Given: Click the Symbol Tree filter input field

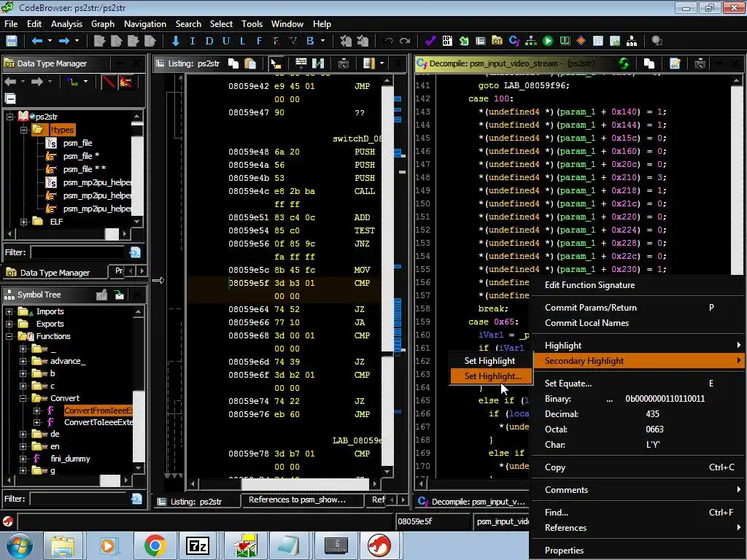Looking at the screenshot, I should point(78,499).
